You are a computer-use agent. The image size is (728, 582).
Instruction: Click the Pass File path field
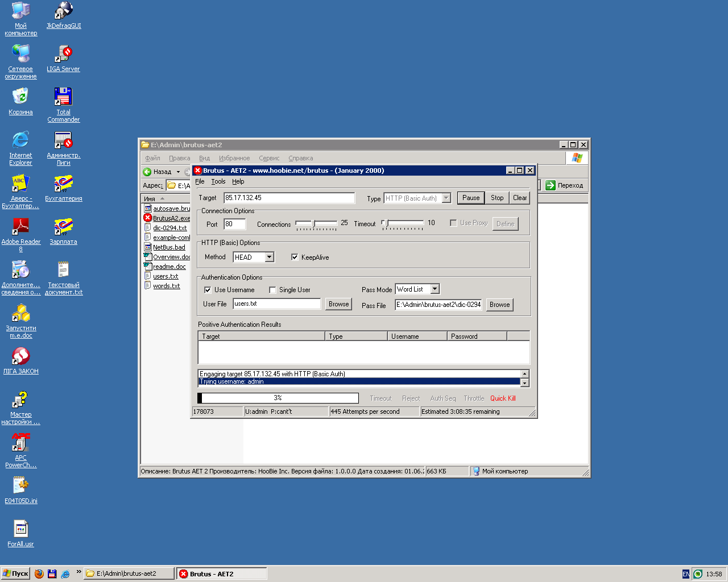tap(439, 305)
